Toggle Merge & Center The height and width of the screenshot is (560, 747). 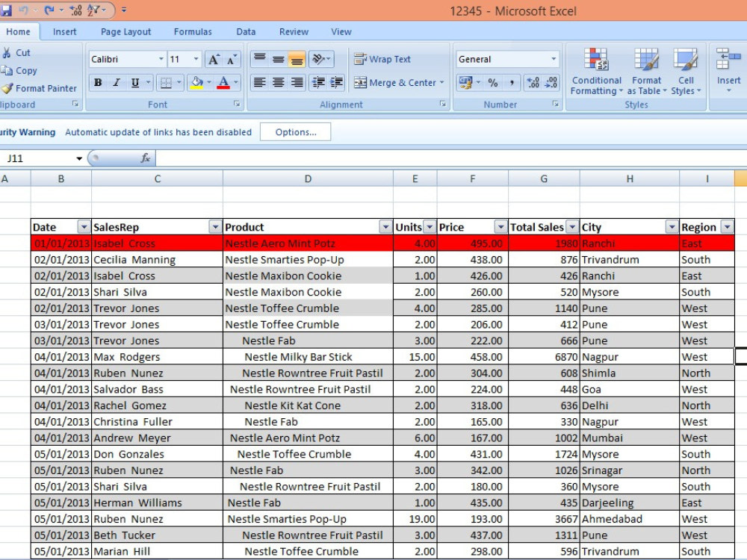(395, 82)
